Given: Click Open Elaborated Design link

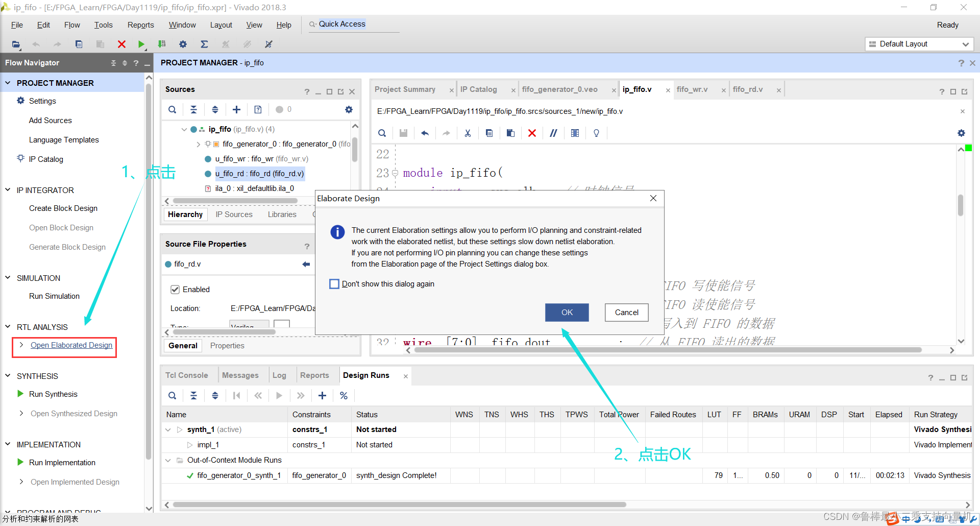Looking at the screenshot, I should 71,345.
